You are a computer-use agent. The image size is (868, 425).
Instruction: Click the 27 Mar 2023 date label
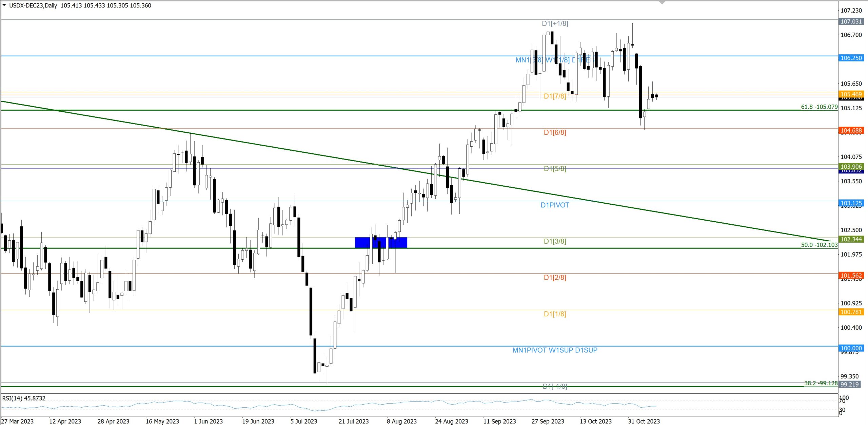point(17,421)
